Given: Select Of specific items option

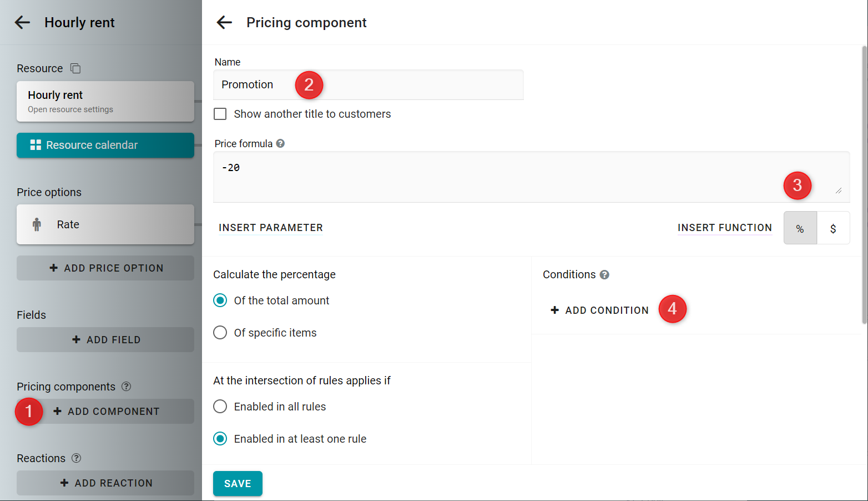Looking at the screenshot, I should click(220, 333).
